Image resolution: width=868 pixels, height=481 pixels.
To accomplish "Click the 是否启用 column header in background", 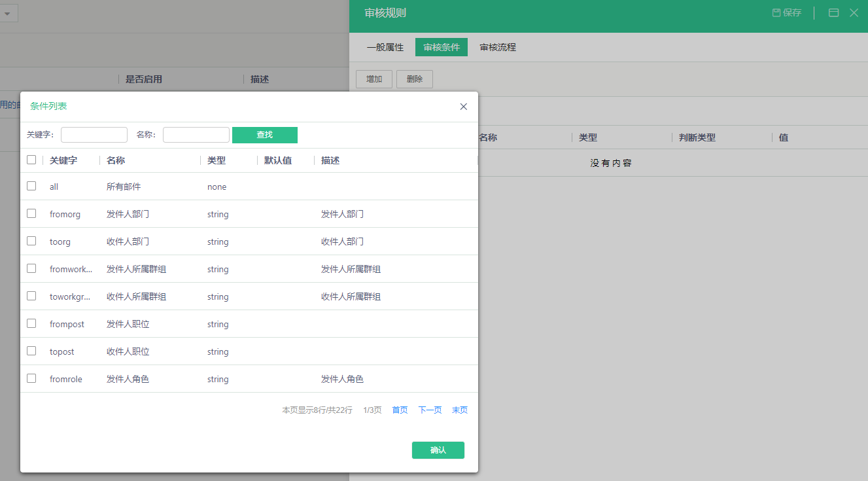I will [x=144, y=79].
